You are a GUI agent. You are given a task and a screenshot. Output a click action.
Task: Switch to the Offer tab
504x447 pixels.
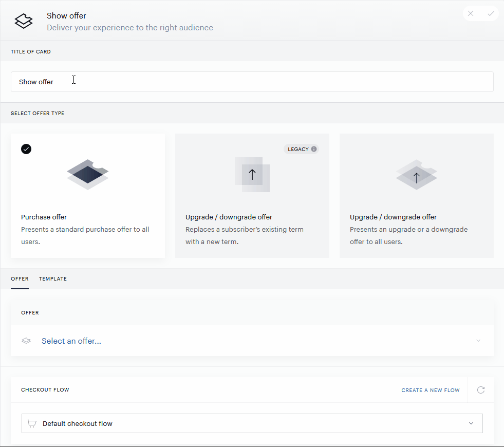[20, 278]
